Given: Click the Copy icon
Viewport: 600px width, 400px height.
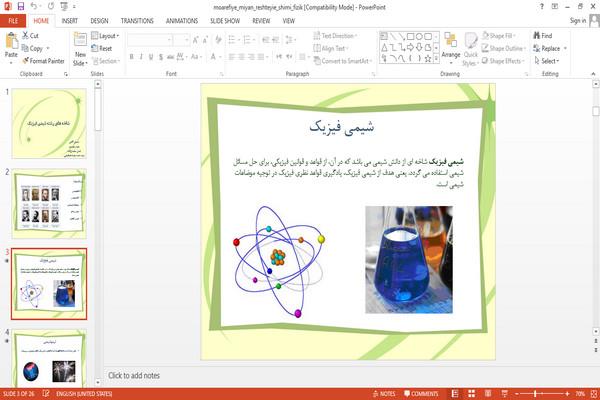Looking at the screenshot, I should [25, 48].
